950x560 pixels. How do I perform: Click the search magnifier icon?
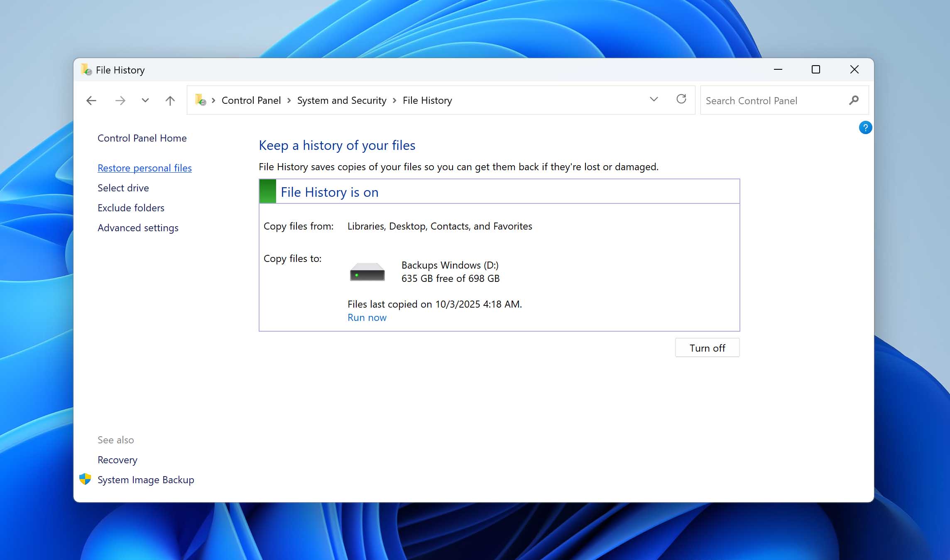pyautogui.click(x=854, y=100)
